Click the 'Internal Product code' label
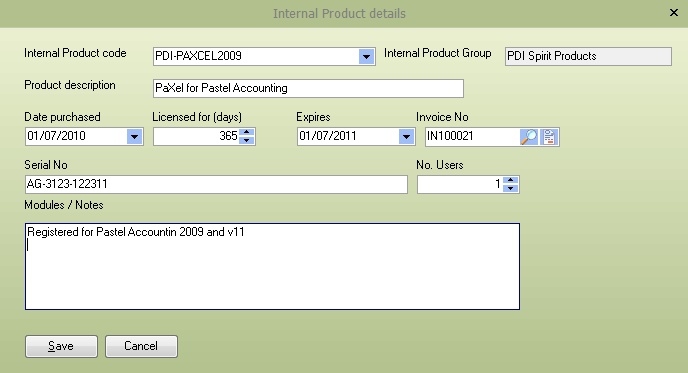Image resolution: width=688 pixels, height=373 pixels. 75,53
